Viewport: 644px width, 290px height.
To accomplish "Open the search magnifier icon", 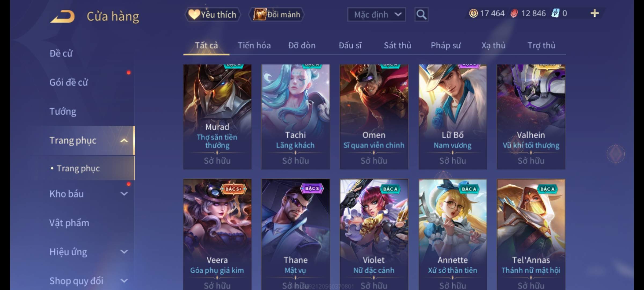I will [x=421, y=15].
